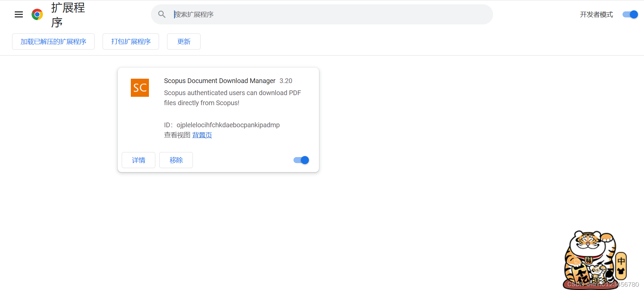644x290 pixels.
Task: Click the Scopus Document Download Manager title
Action: [x=220, y=81]
